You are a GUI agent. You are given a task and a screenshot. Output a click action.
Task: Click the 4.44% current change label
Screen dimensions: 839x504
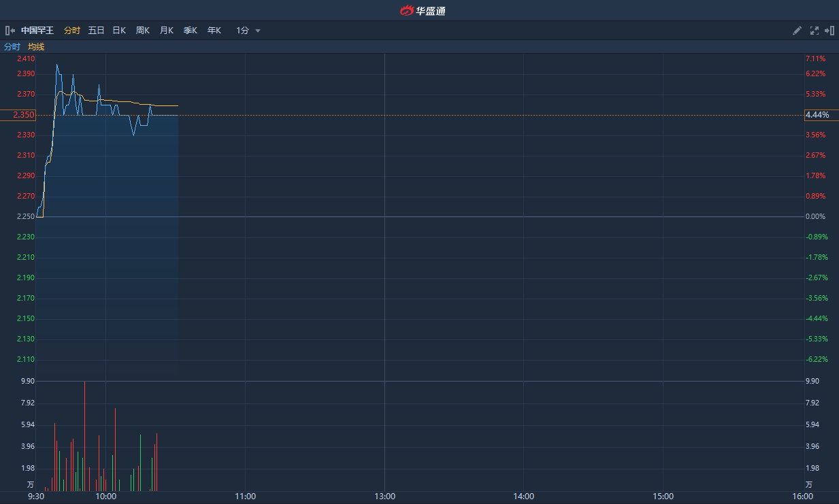(817, 115)
